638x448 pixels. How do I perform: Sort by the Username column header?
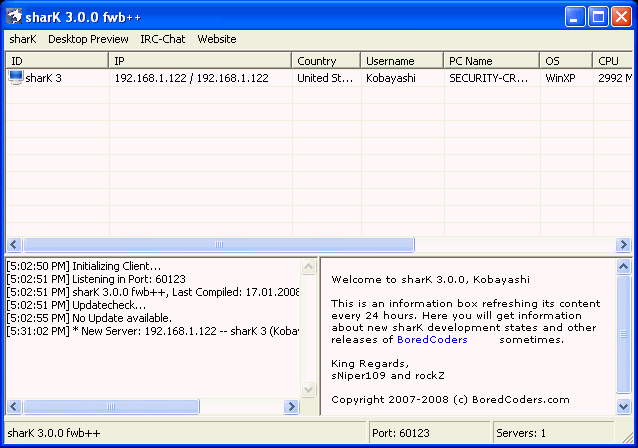(402, 61)
